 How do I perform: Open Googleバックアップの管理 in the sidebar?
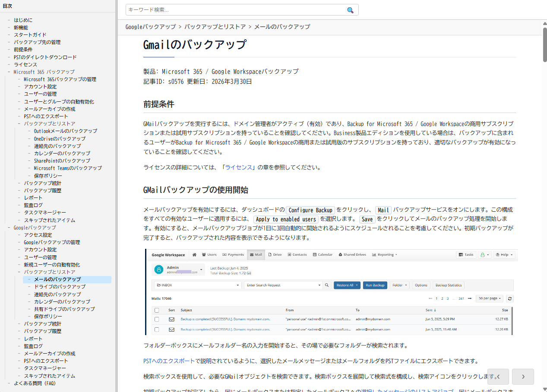tap(52, 242)
